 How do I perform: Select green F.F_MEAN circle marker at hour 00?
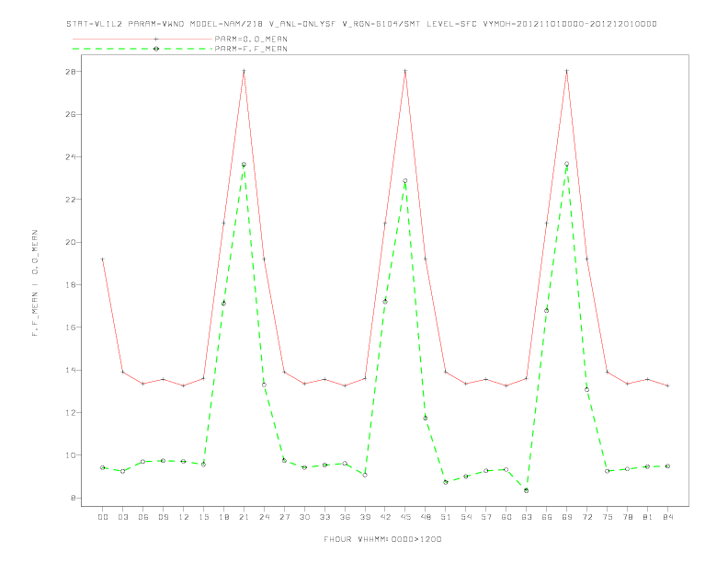tap(103, 467)
